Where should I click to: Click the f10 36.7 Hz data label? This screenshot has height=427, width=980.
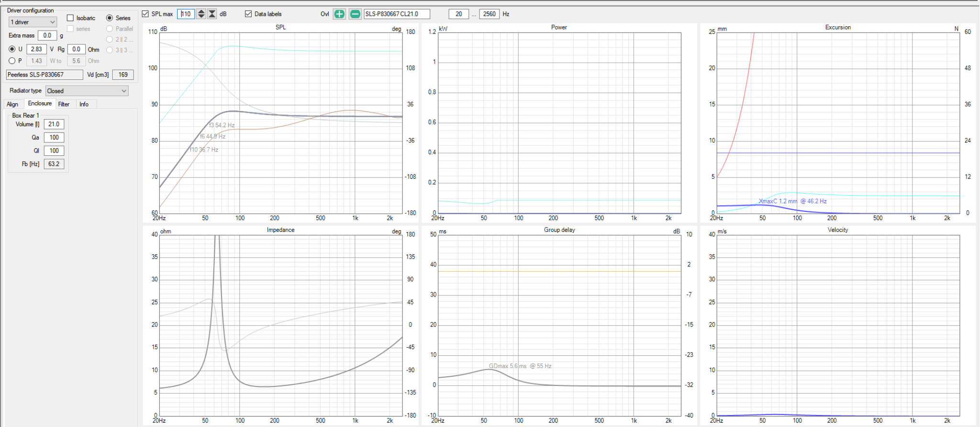coord(204,150)
